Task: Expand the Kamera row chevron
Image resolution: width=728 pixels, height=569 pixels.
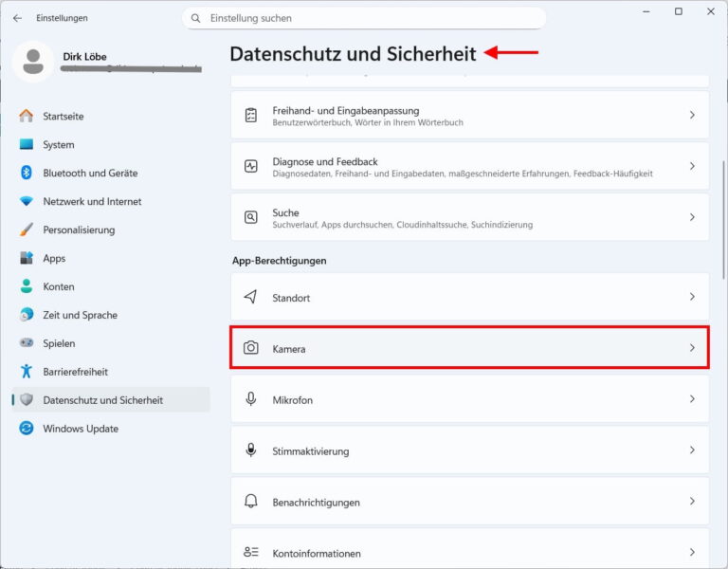Action: pos(692,347)
